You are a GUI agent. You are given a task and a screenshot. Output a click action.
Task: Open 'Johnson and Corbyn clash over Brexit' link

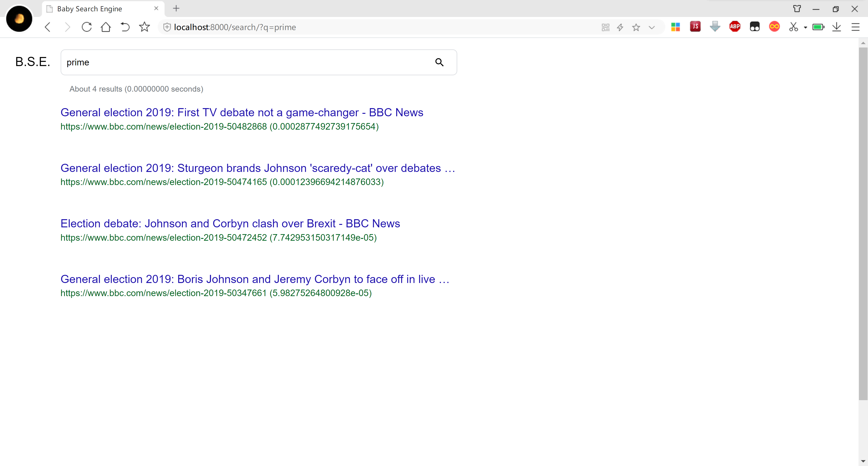pyautogui.click(x=230, y=223)
